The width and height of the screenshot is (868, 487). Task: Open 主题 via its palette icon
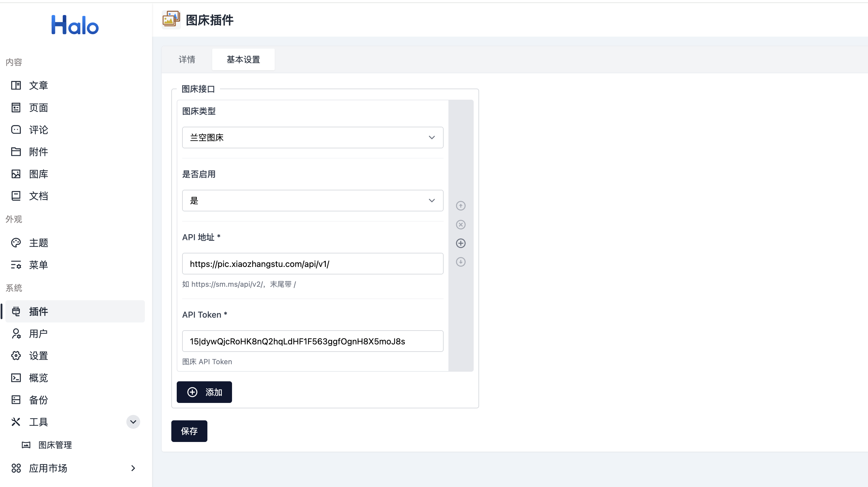[16, 243]
